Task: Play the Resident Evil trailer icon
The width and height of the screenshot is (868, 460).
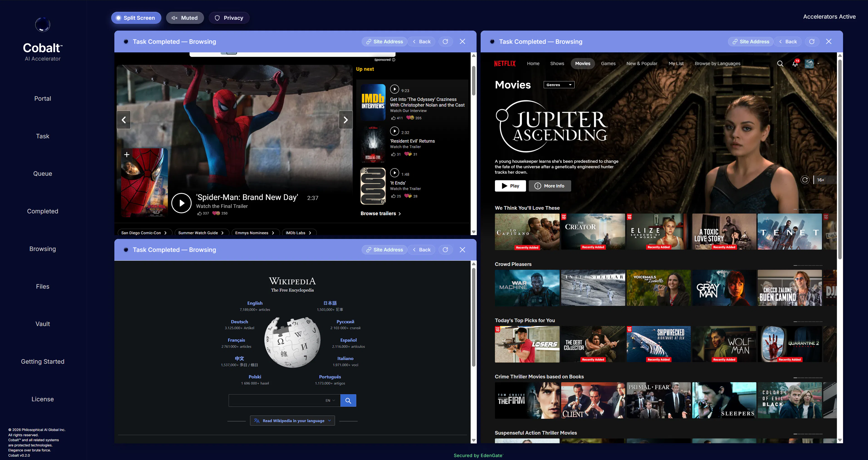Action: point(394,131)
